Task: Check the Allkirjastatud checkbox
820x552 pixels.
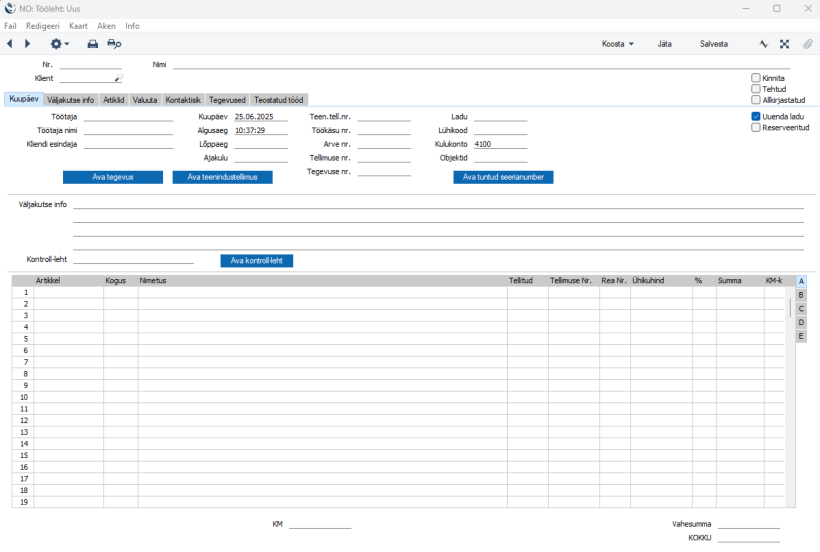Action: 756,100
